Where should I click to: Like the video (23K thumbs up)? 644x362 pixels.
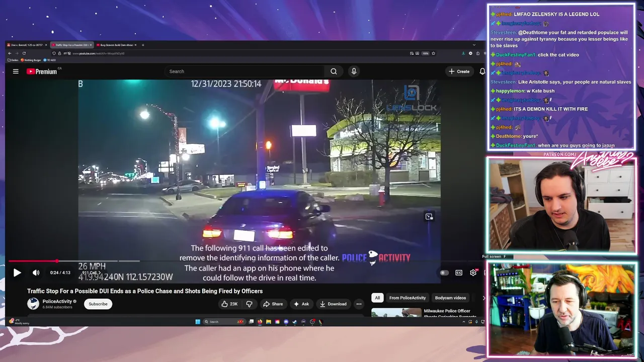229,304
